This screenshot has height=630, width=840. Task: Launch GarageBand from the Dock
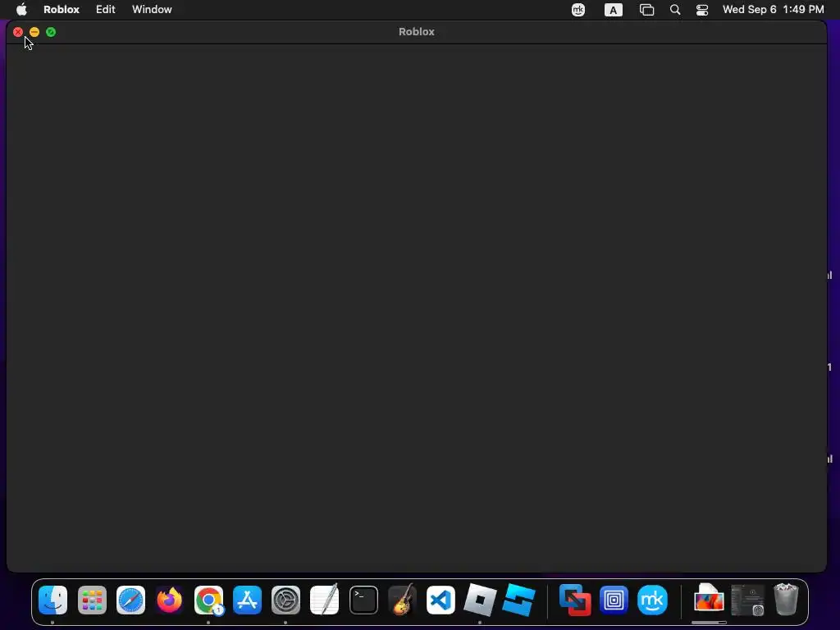point(402,600)
